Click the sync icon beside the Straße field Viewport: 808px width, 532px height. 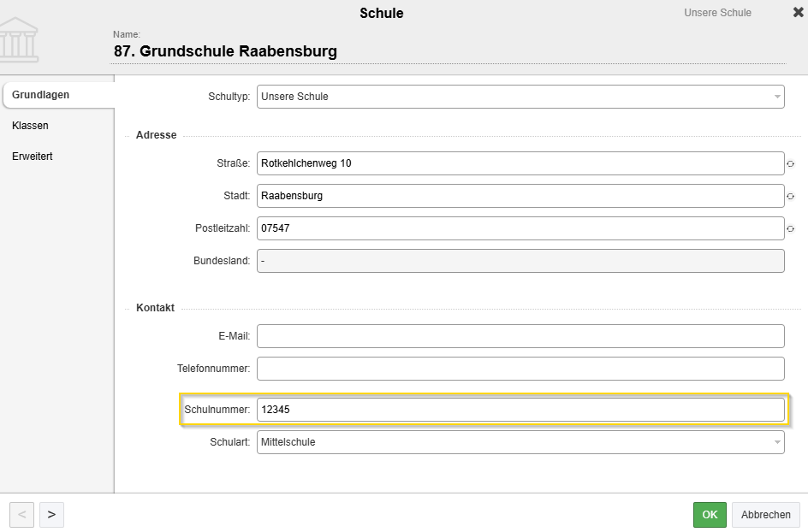coord(790,163)
